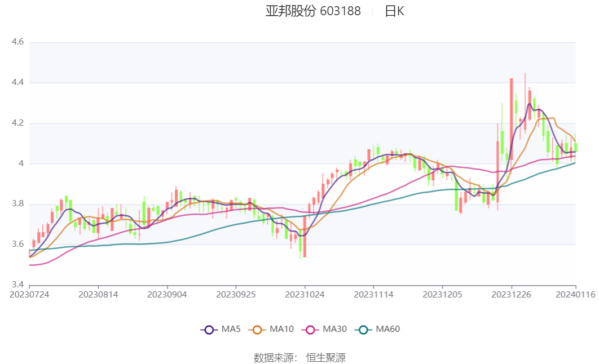Image resolution: width=599 pixels, height=364 pixels.
Task: Click the 恒生聚源 data source text
Action: coord(326,357)
